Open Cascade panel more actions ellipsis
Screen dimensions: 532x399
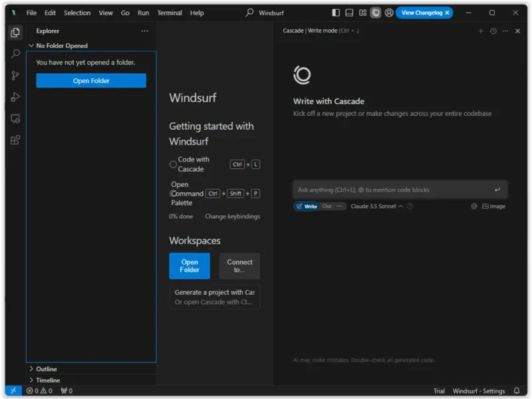pyautogui.click(x=505, y=31)
